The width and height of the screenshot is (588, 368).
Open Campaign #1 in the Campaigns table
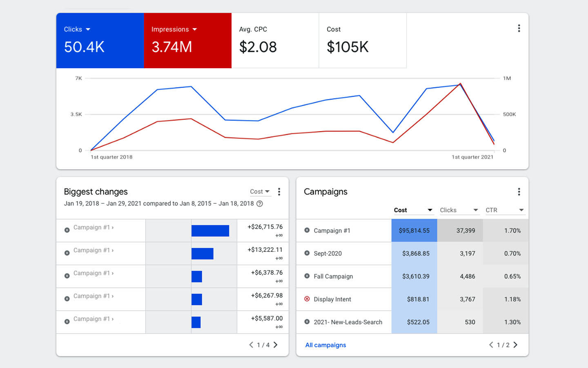coord(332,231)
